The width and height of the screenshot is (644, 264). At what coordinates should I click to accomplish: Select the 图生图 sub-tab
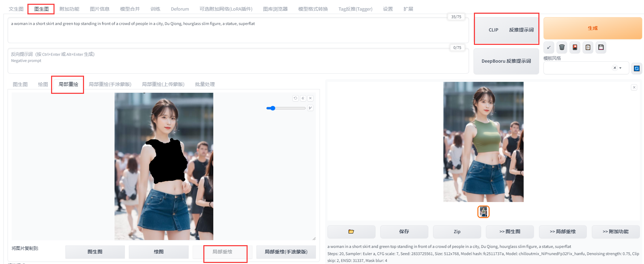20,84
